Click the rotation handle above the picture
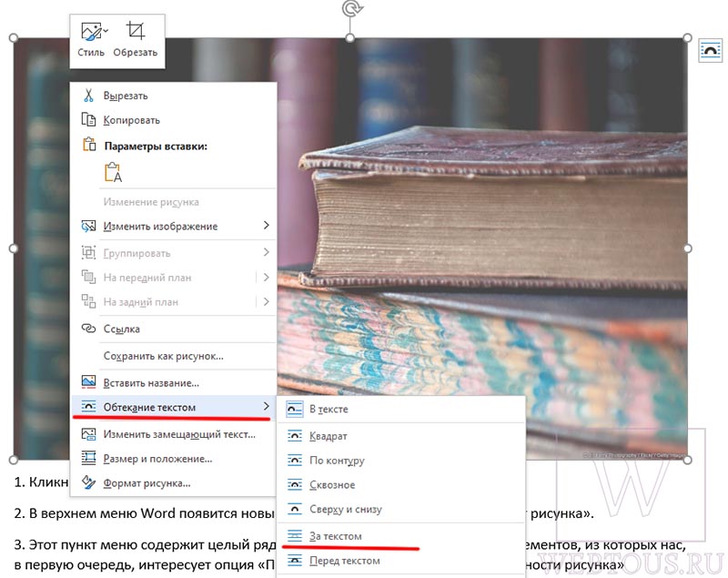The height and width of the screenshot is (578, 728). click(x=350, y=9)
